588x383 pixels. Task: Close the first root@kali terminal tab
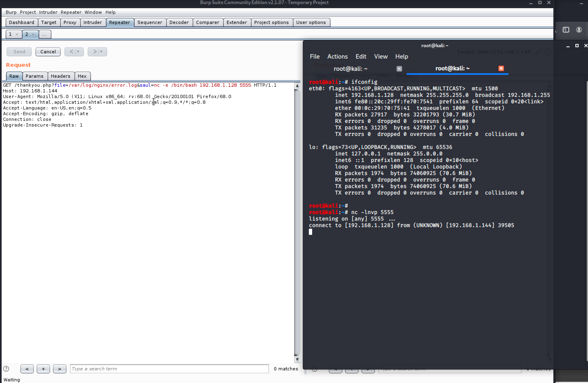pyautogui.click(x=399, y=69)
